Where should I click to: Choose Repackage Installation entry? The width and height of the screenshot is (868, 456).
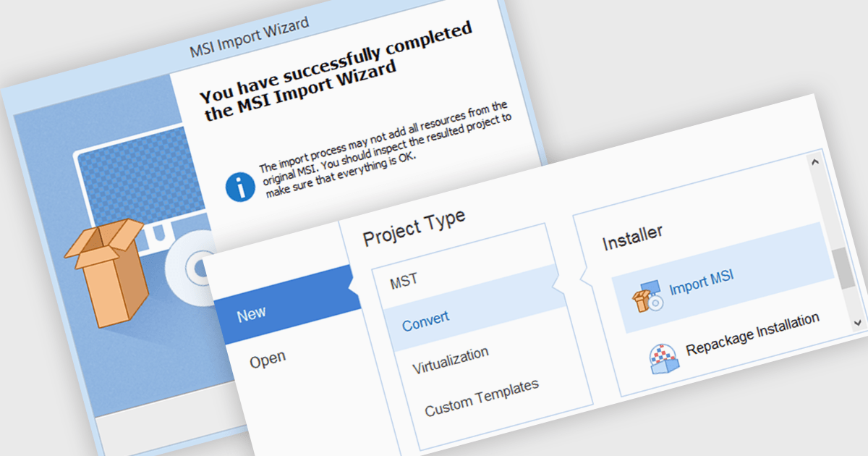click(x=752, y=334)
